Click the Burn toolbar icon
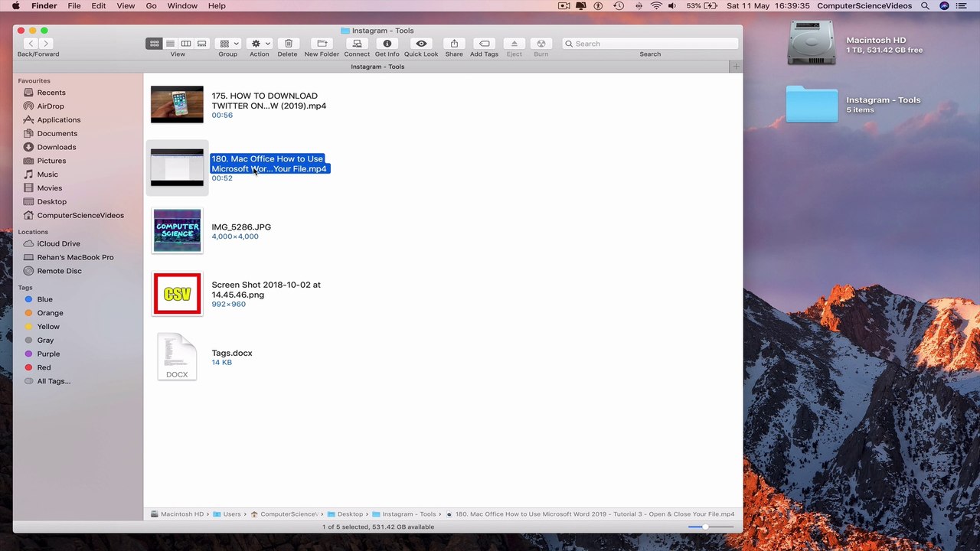The height and width of the screenshot is (551, 980). click(541, 44)
